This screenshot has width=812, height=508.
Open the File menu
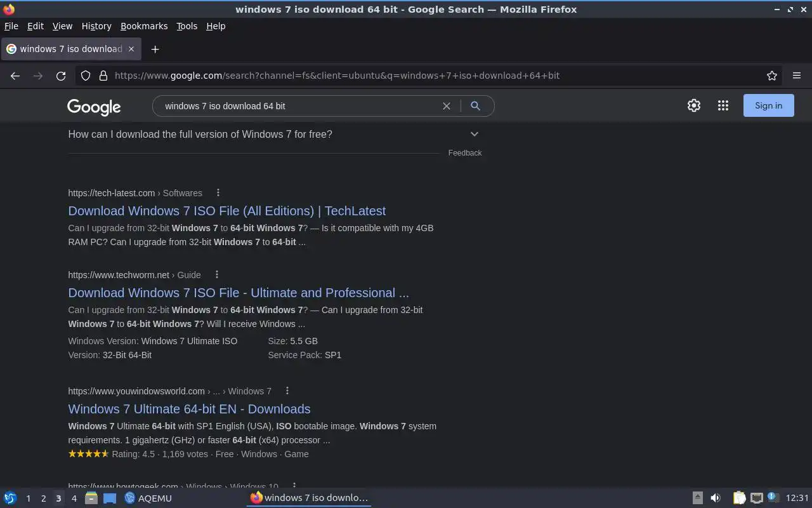(x=11, y=26)
